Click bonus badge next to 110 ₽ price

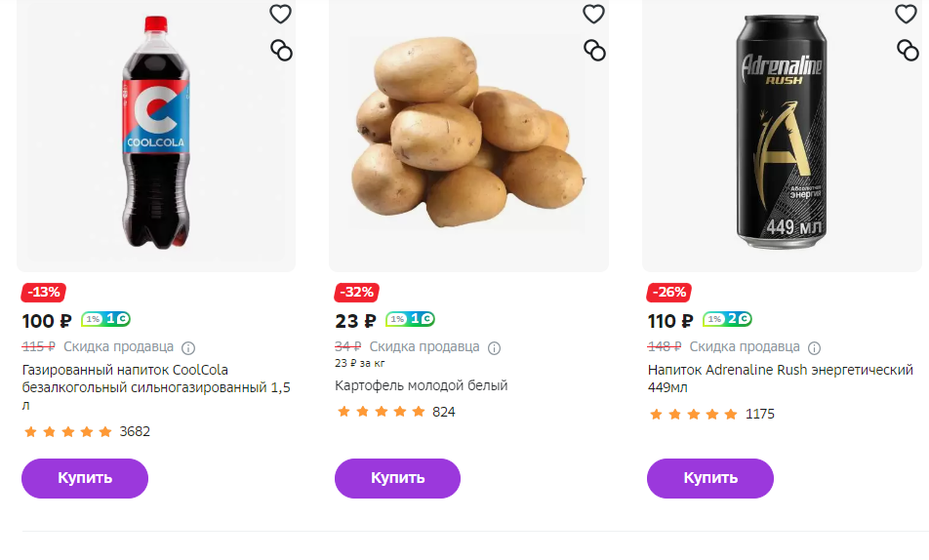click(728, 319)
